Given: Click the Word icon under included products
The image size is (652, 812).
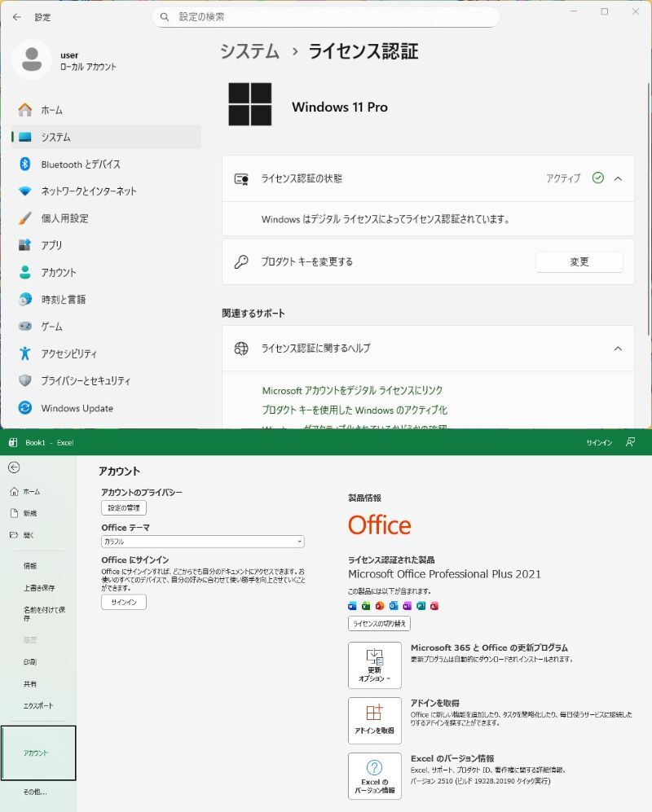Looking at the screenshot, I should (352, 605).
